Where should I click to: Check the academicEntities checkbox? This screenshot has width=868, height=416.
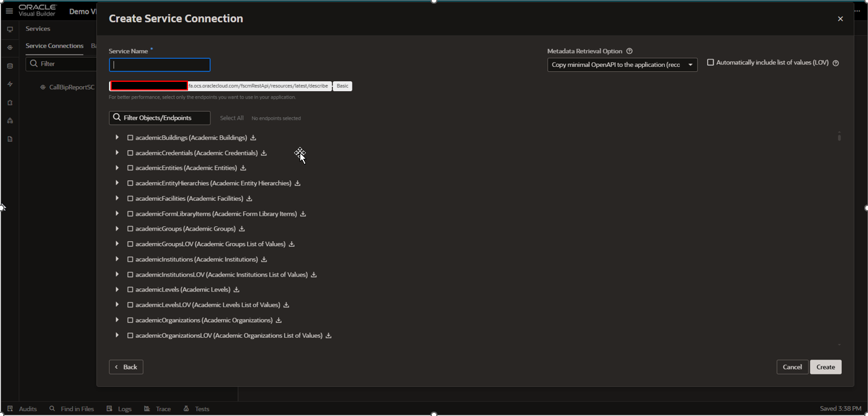(x=130, y=168)
